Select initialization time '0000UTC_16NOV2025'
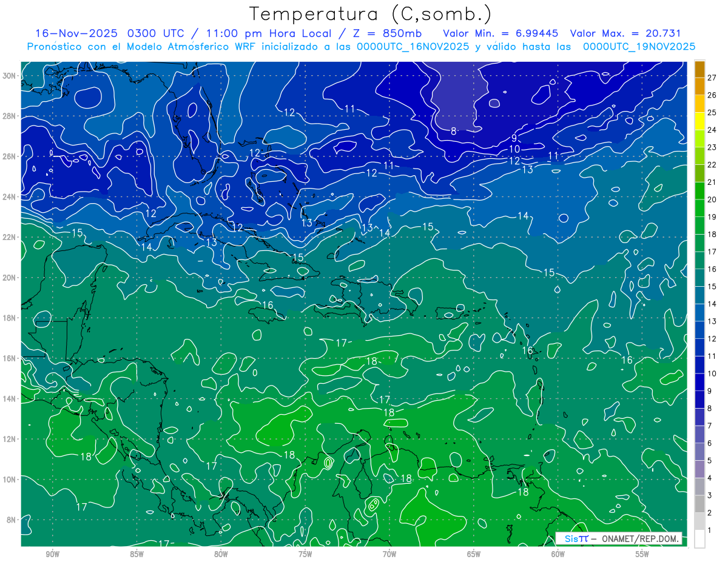The image size is (728, 562). click(413, 47)
